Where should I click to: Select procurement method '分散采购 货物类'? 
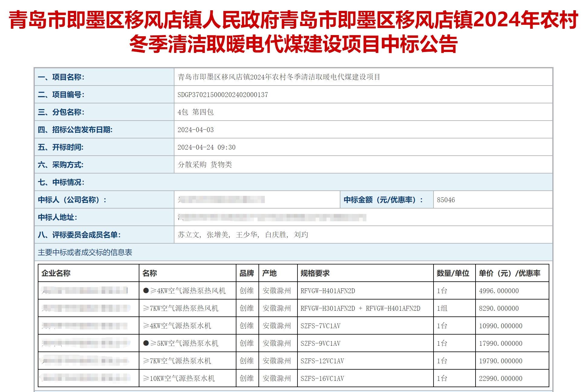pos(205,164)
